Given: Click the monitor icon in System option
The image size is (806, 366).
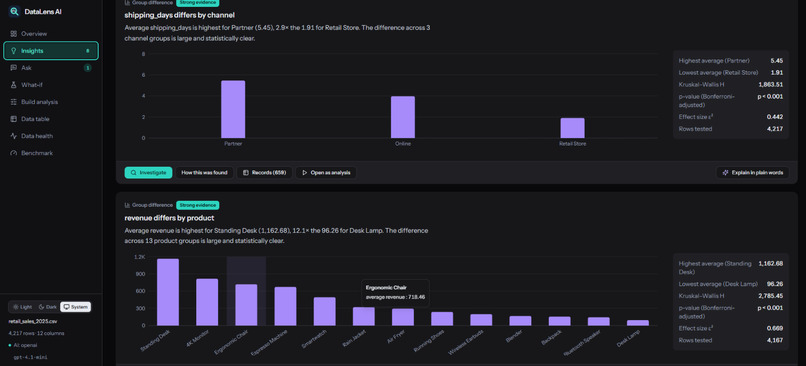Looking at the screenshot, I should point(66,307).
